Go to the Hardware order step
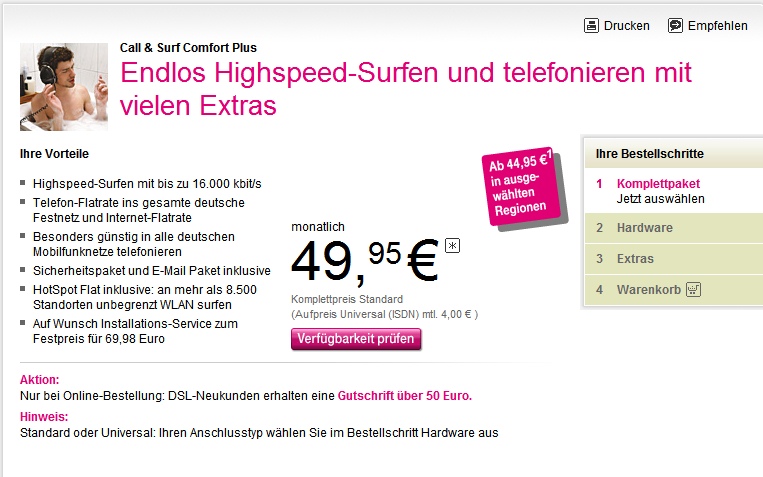This screenshot has height=477, width=763. click(x=644, y=228)
